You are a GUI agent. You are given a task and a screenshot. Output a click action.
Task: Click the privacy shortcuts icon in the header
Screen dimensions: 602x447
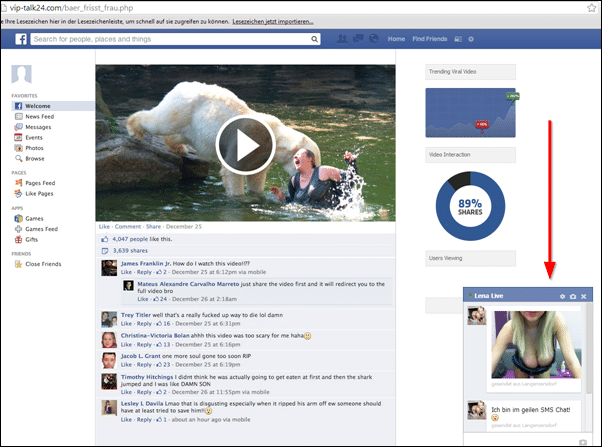[x=458, y=39]
